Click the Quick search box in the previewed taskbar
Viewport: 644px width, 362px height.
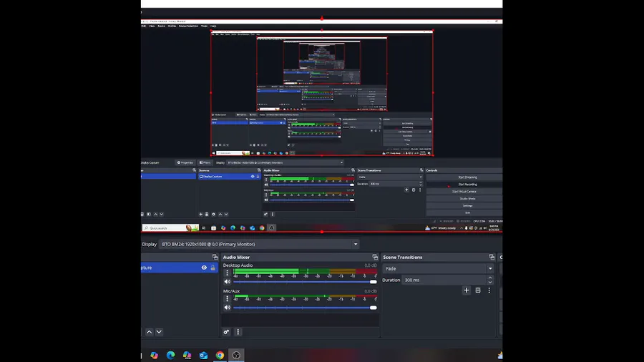point(170,228)
